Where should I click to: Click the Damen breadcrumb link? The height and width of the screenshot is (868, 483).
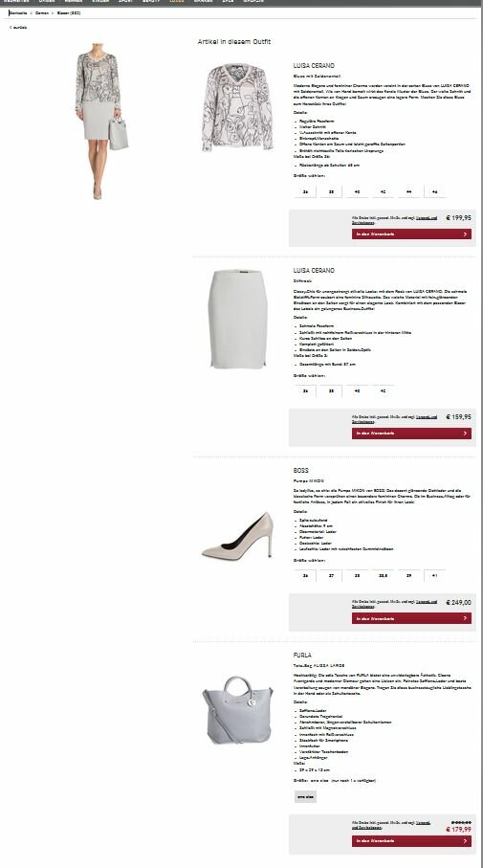tap(42, 12)
